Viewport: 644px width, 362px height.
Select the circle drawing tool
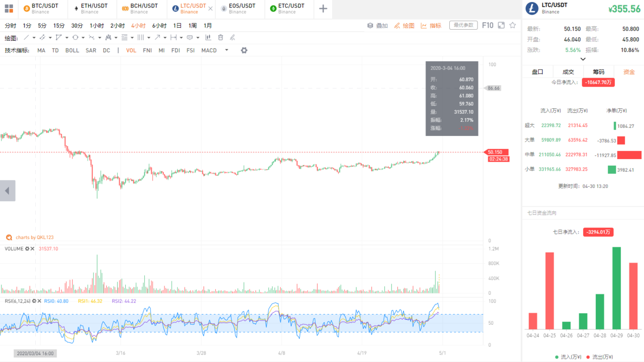[75, 38]
